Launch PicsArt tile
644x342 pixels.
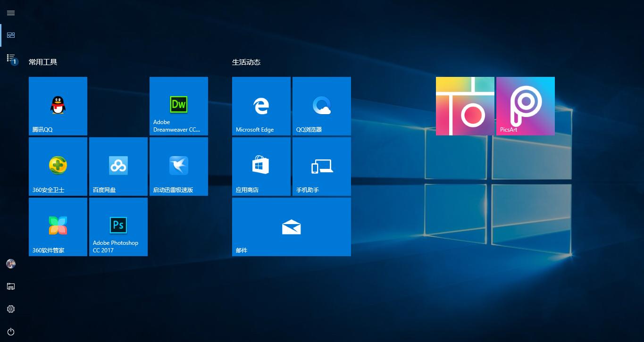tap(525, 106)
